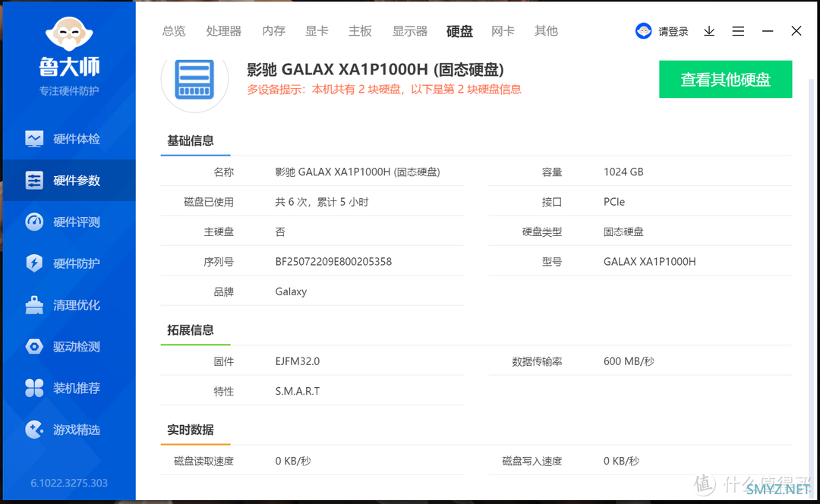Switch to the 处理器 tab

[x=224, y=31]
